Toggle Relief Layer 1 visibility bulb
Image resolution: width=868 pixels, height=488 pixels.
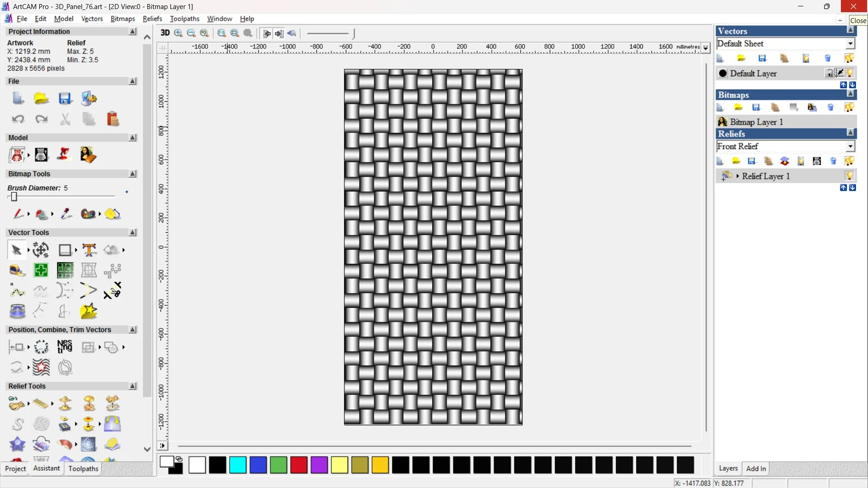tap(849, 176)
